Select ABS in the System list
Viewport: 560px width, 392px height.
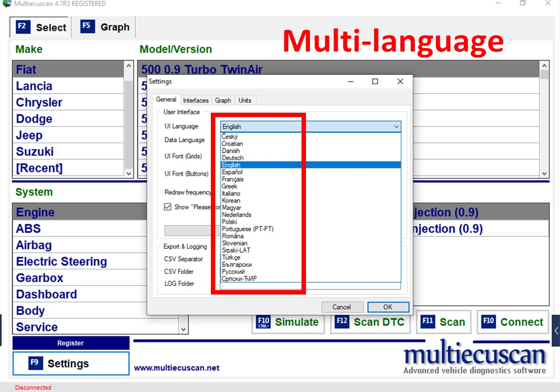click(80, 228)
